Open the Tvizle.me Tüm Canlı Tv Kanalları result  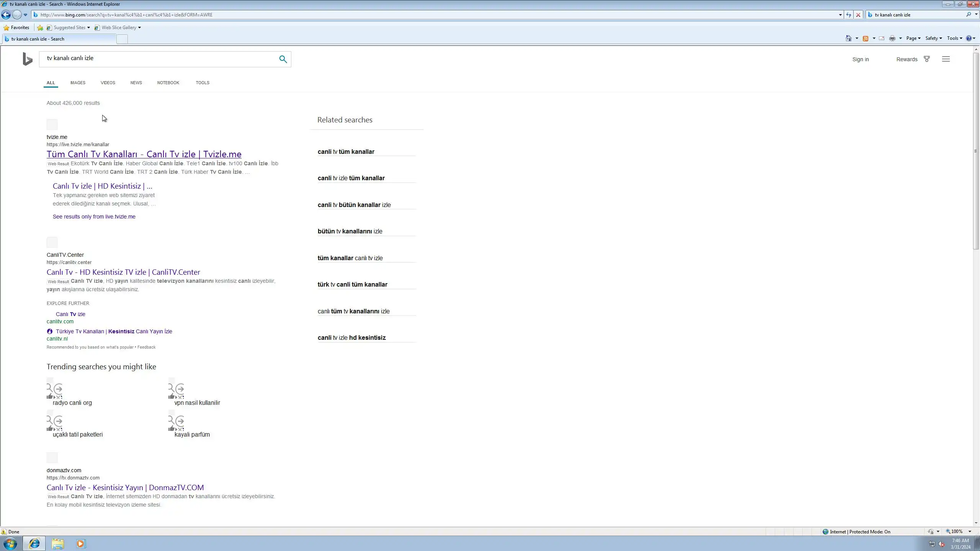click(144, 154)
